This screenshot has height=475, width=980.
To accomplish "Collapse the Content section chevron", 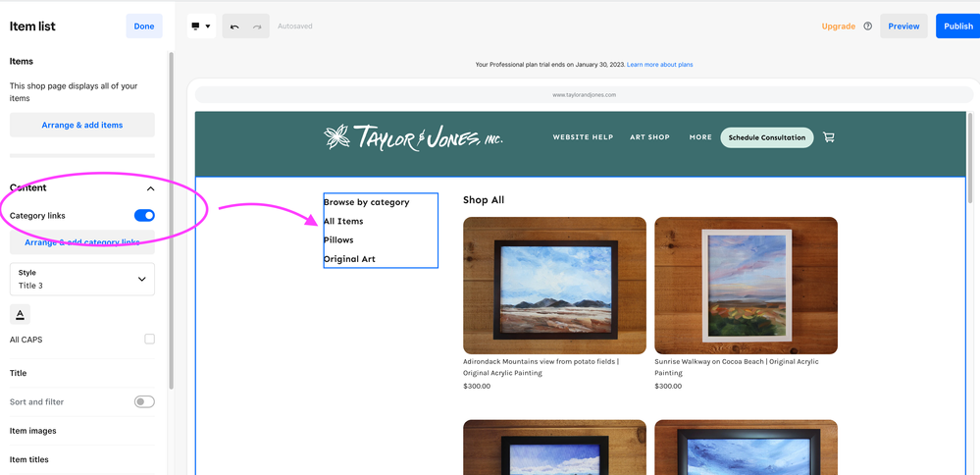I will [x=150, y=188].
